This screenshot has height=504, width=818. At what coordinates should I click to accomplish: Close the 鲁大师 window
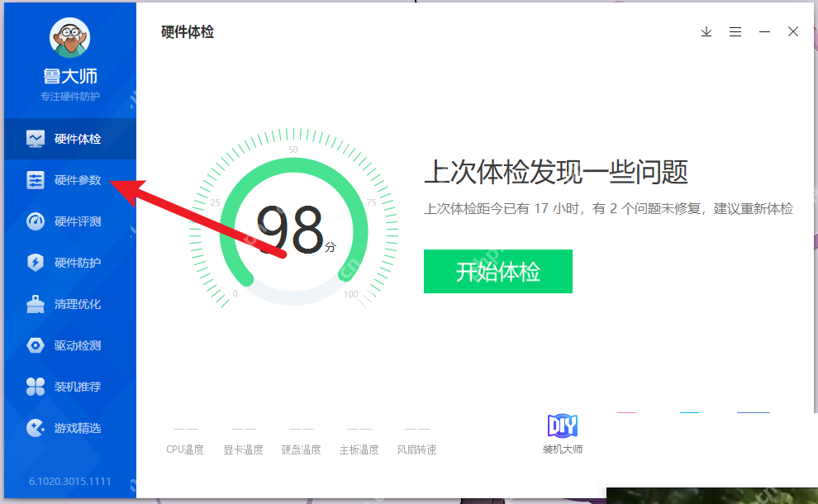click(x=793, y=32)
